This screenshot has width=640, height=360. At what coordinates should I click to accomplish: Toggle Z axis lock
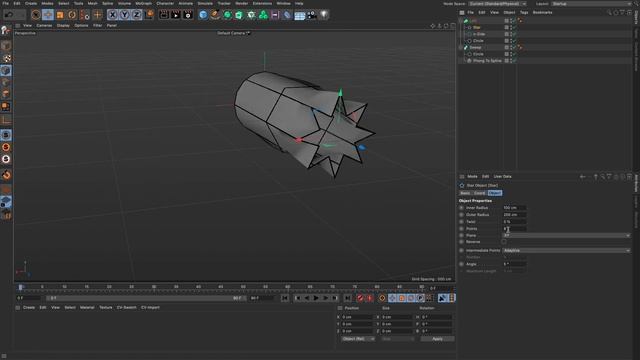coord(136,15)
